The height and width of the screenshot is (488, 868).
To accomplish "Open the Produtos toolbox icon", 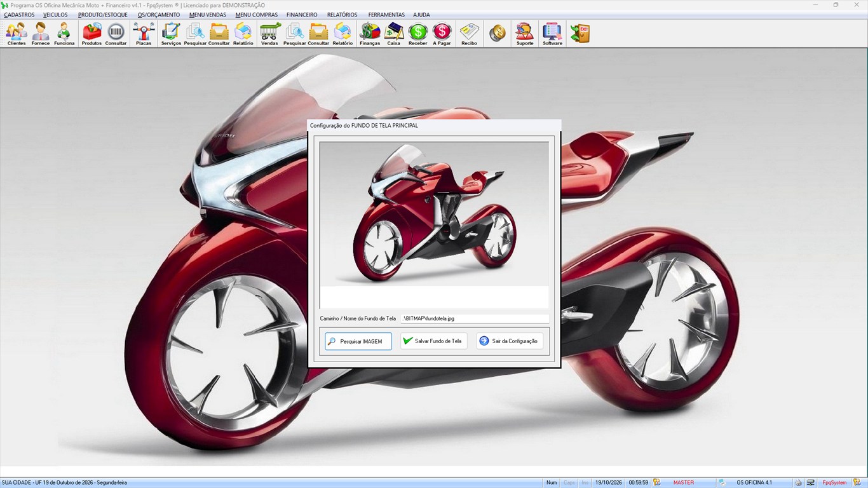I will tap(92, 34).
